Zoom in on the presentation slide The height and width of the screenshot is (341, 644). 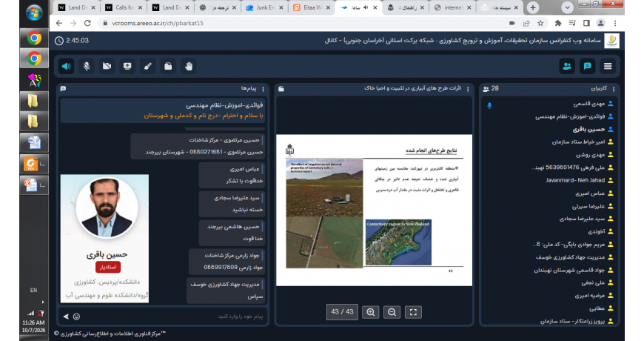click(x=370, y=312)
